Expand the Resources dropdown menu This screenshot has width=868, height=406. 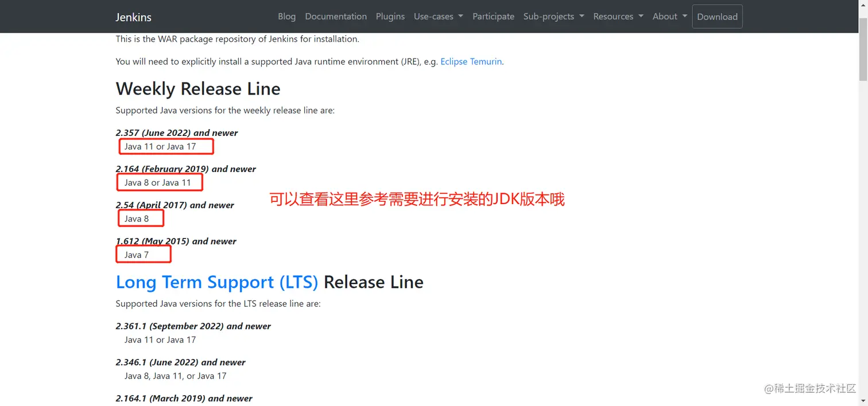tap(618, 17)
